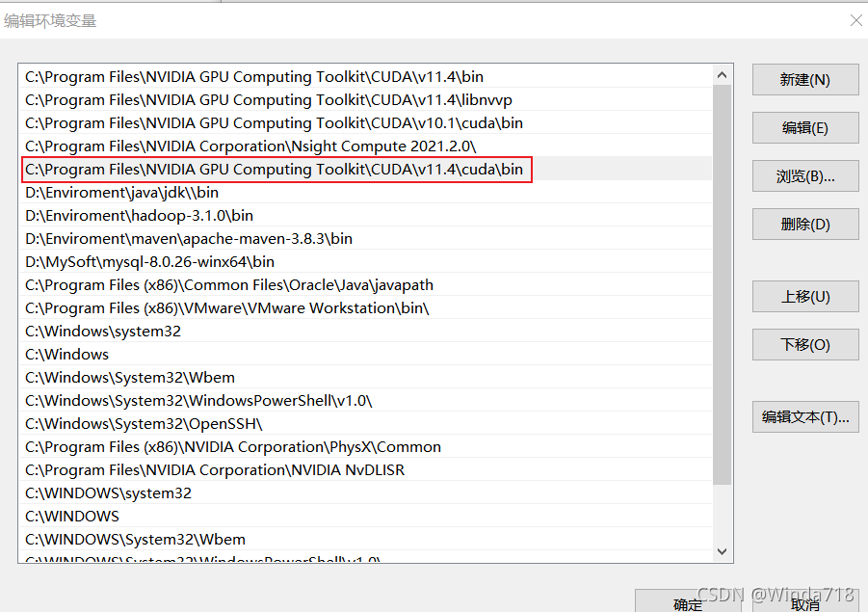The height and width of the screenshot is (612, 868).
Task: Select the VMware Workstation\bin\ entry
Action: (x=365, y=308)
